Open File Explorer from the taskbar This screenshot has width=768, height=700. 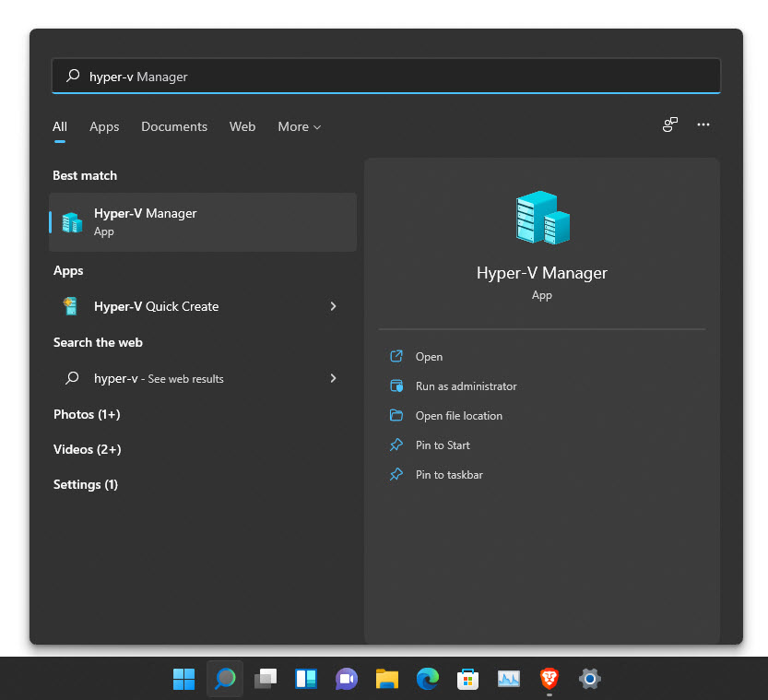[387, 679]
